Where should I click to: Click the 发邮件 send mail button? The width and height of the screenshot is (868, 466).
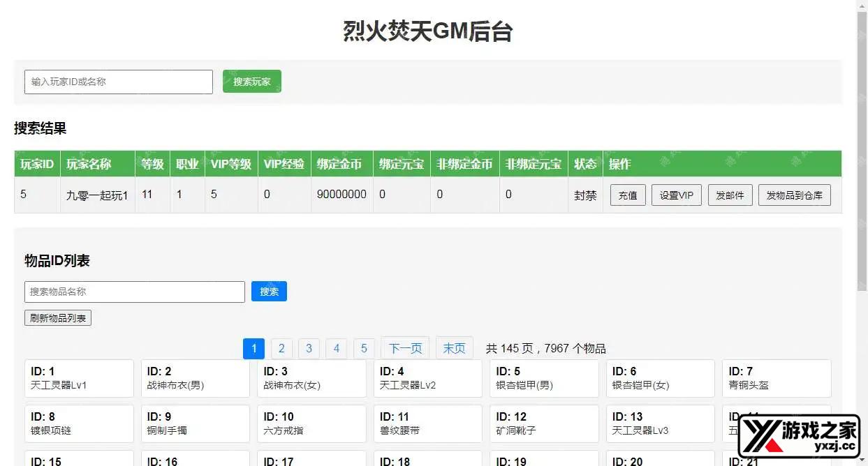[730, 195]
